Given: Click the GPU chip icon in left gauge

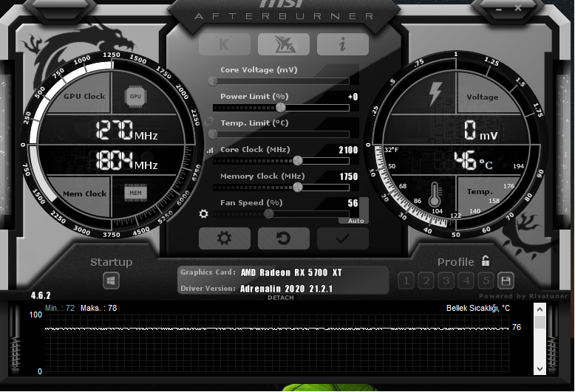Looking at the screenshot, I should pos(135,97).
